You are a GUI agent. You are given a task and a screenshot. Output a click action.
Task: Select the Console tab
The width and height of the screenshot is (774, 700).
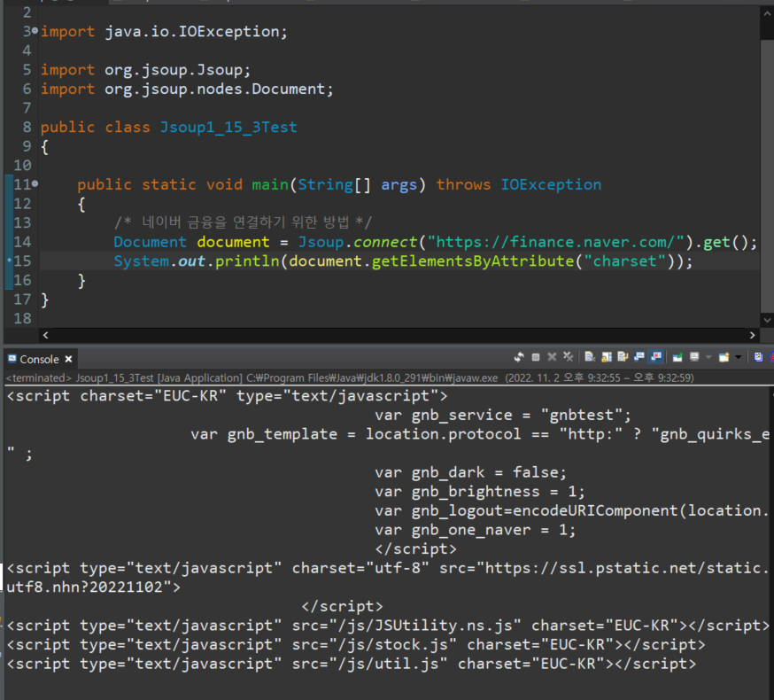pyautogui.click(x=39, y=359)
